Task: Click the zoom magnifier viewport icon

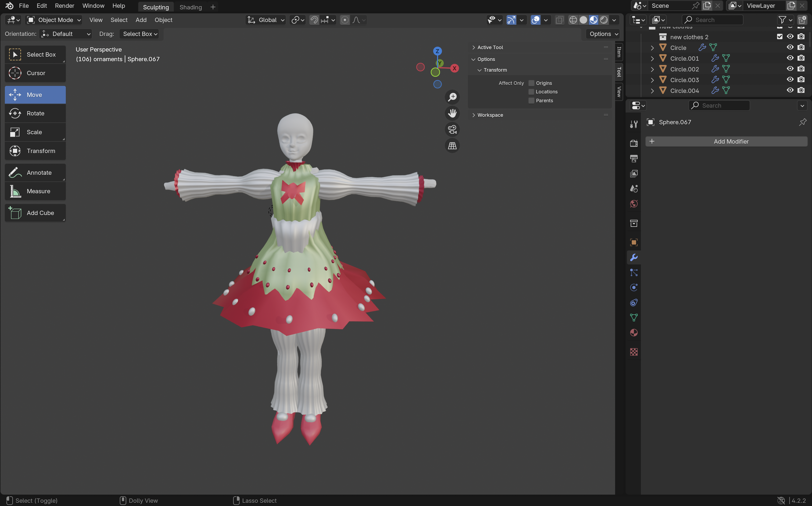Action: 452,97
